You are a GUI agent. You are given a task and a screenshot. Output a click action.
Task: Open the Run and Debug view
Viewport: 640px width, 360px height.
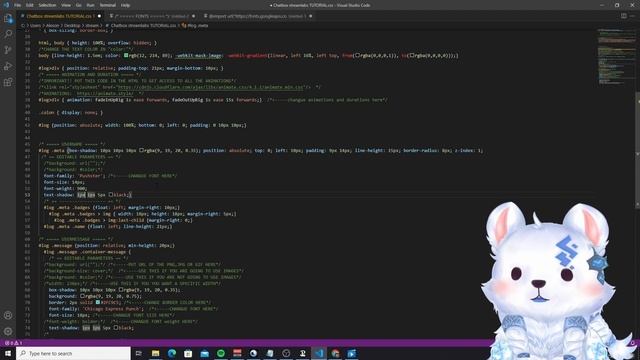click(8, 66)
